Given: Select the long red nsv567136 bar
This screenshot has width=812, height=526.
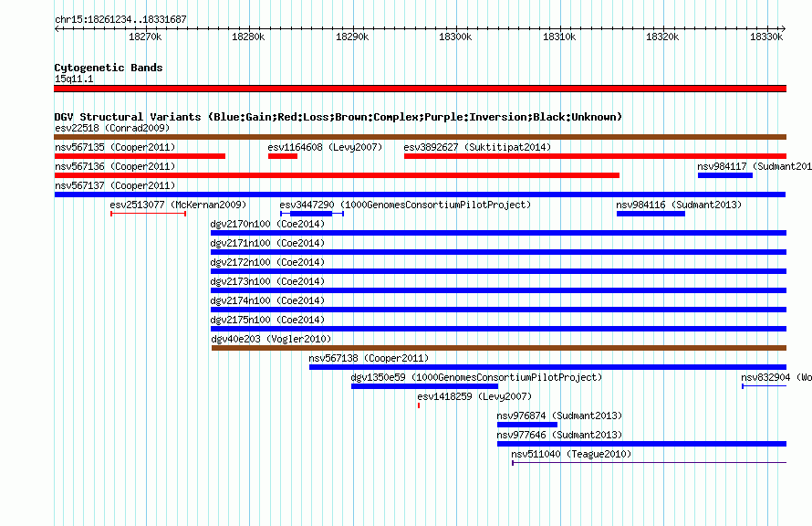Looking at the screenshot, I should tap(338, 175).
